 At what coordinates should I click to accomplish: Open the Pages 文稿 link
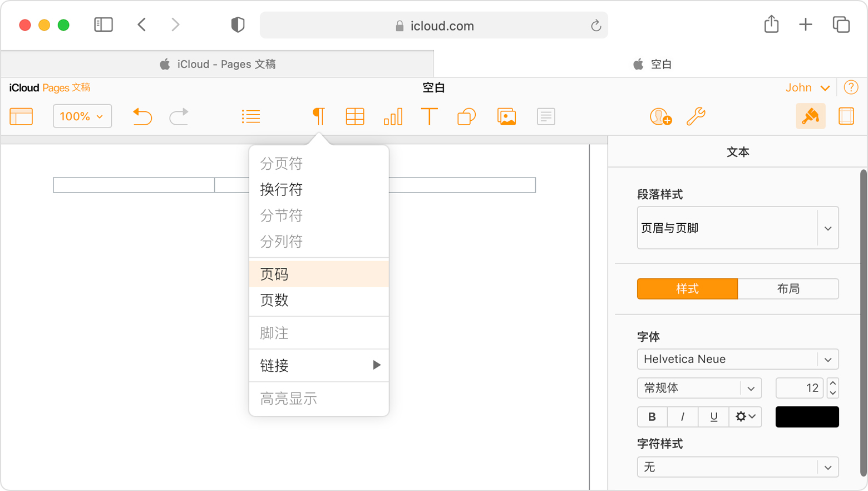click(66, 87)
